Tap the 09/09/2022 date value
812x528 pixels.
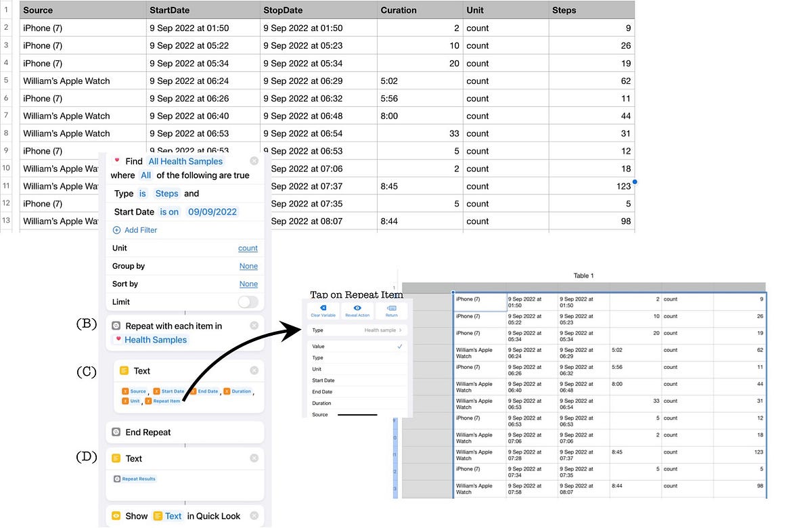pyautogui.click(x=212, y=212)
